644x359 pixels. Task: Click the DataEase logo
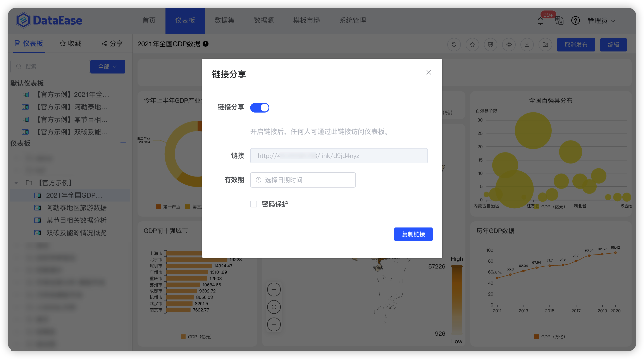(49, 21)
